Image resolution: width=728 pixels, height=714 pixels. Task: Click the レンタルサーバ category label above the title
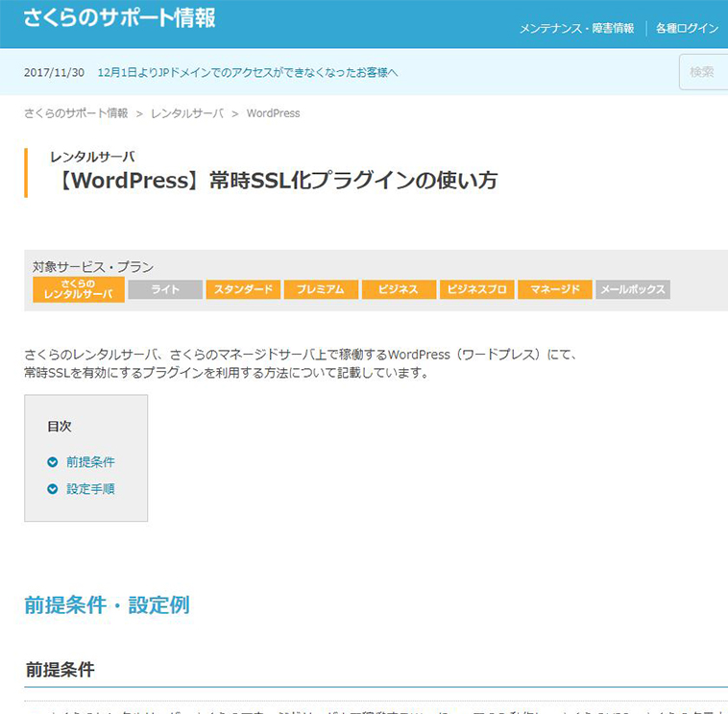pyautogui.click(x=92, y=157)
